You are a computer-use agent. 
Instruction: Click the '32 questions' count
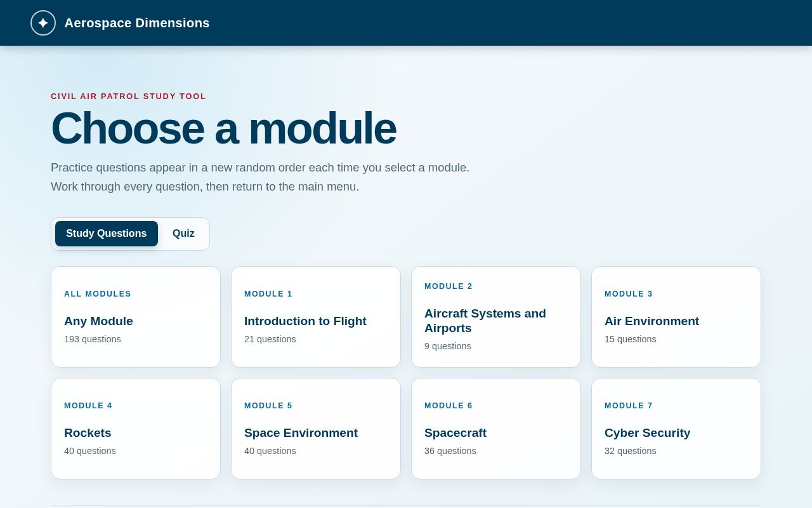pos(631,451)
